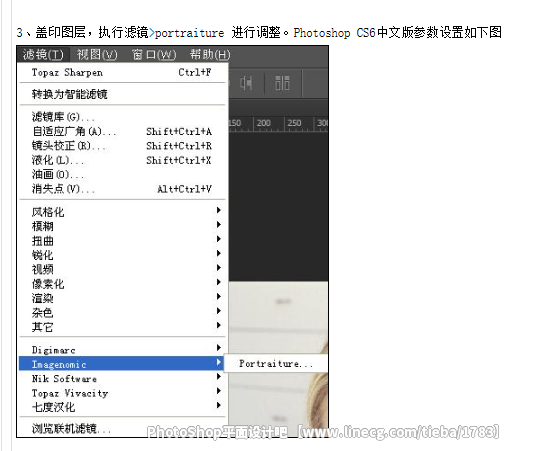Choose 浏览联机滤镜... entry
The image size is (555, 451).
(x=122, y=429)
